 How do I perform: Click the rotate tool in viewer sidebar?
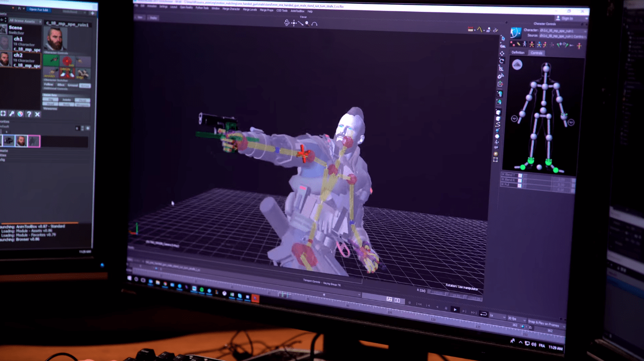(502, 61)
